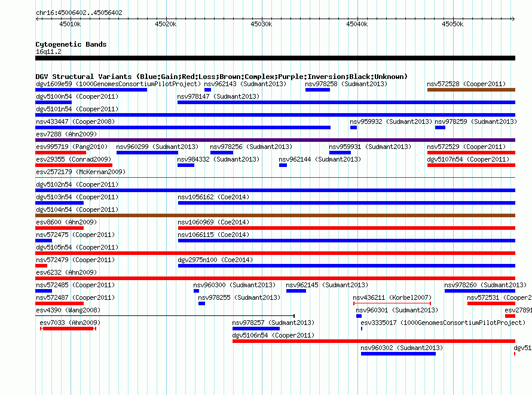
Task: Click nsv1066115 (Coe2014) label
Action: point(213,235)
